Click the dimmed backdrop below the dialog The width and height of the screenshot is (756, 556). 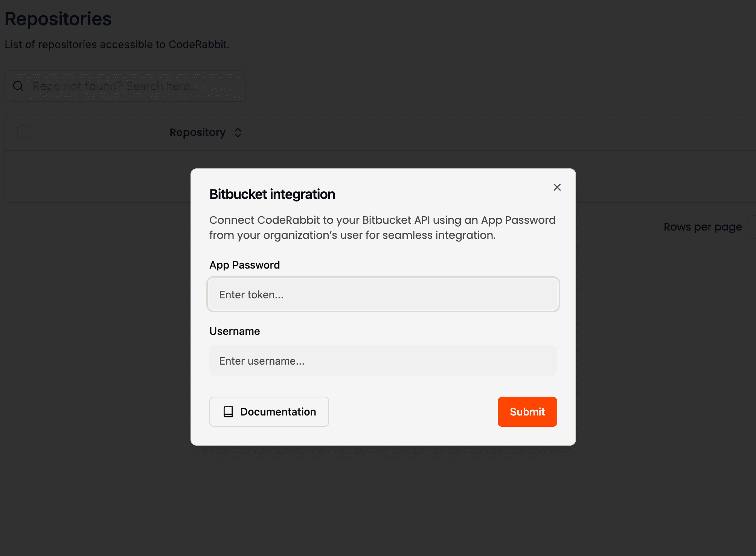pos(383,501)
